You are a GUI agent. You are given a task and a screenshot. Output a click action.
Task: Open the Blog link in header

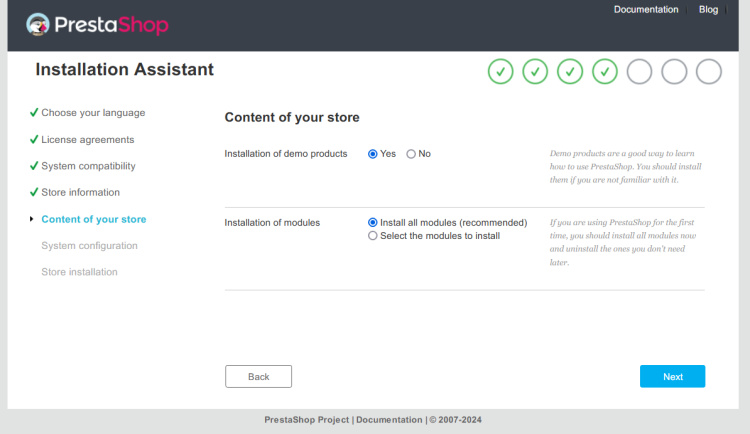[x=708, y=9]
